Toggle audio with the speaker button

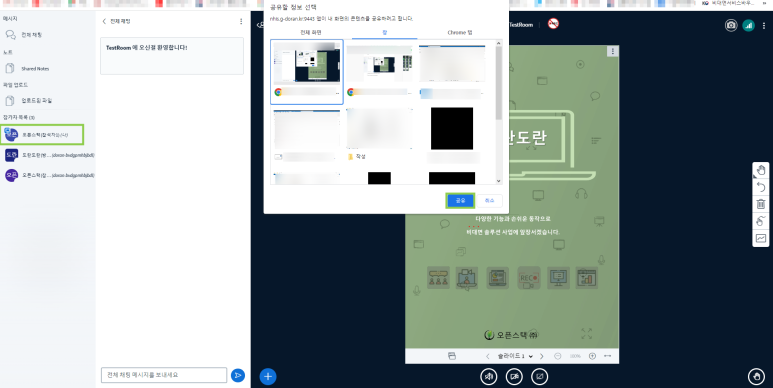489,377
